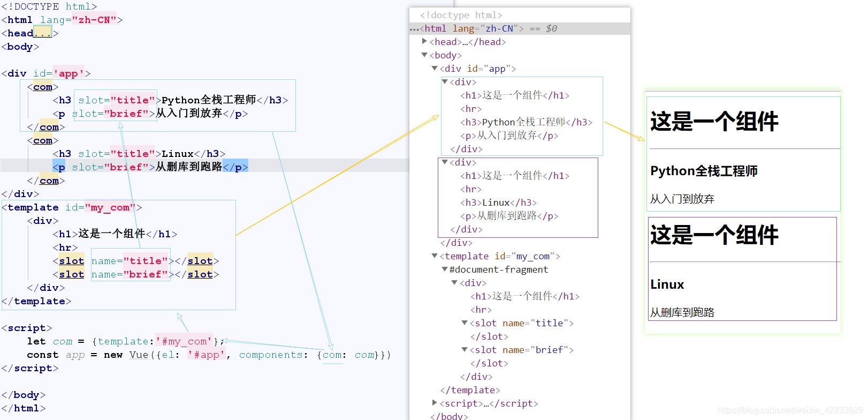Click the <hr> line in the editor template
The width and height of the screenshot is (868, 420).
click(x=65, y=247)
